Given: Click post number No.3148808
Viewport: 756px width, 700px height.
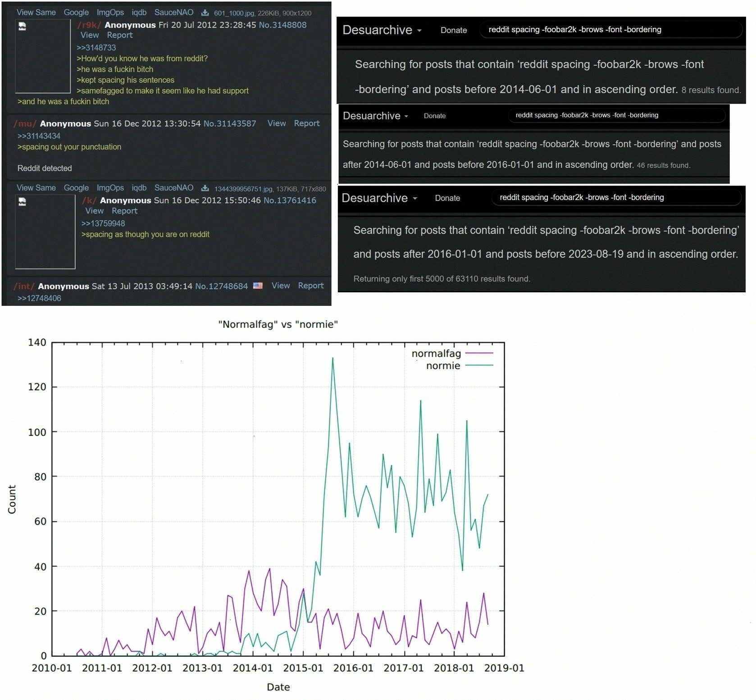Looking at the screenshot, I should click(x=282, y=25).
